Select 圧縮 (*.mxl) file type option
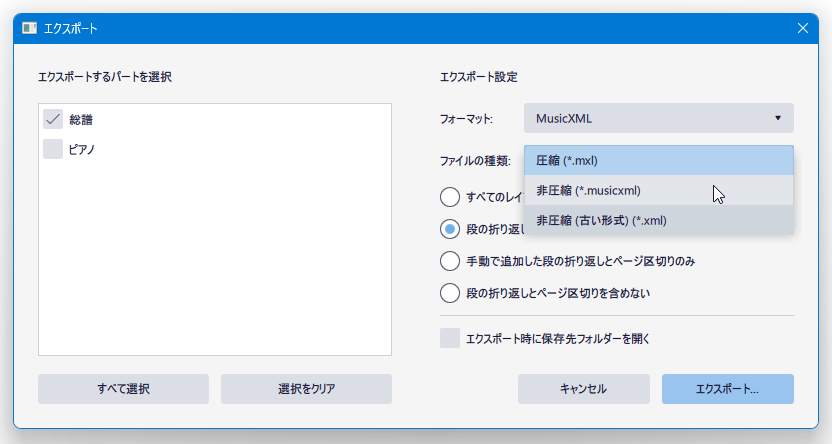 (x=658, y=160)
